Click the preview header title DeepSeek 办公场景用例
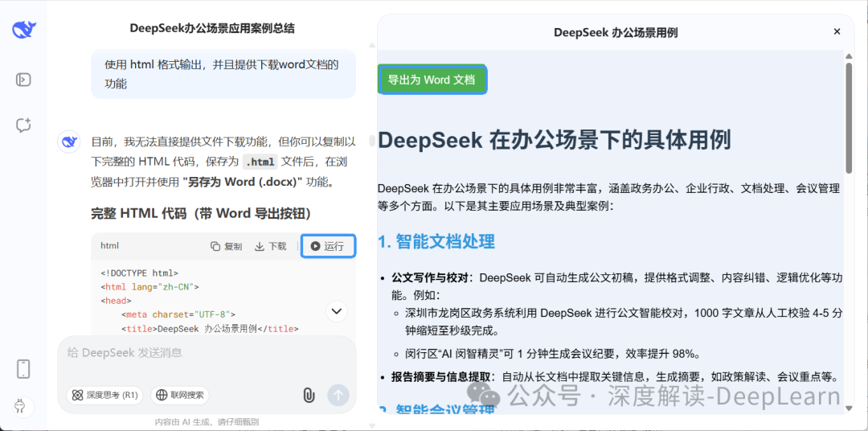The height and width of the screenshot is (431, 868). 616,33
